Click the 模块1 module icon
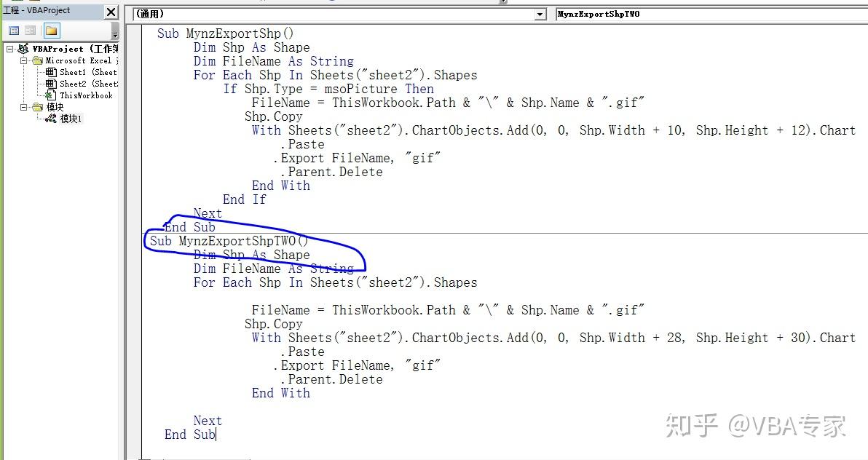Viewport: 868px width, 460px height. (51, 119)
